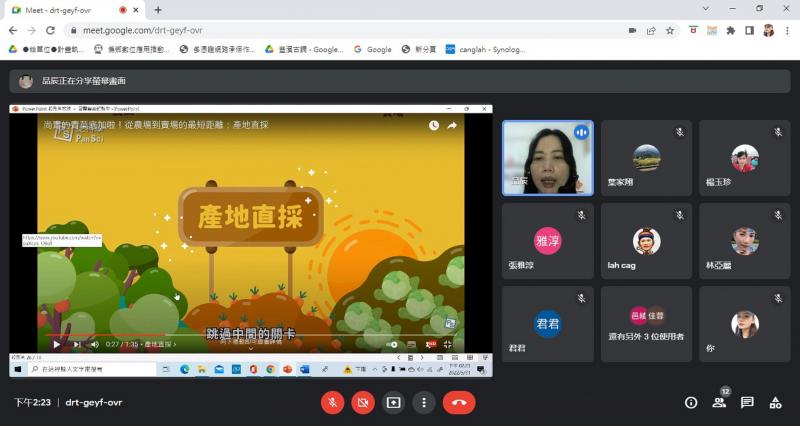The image size is (800, 426).
Task: Click the 產地直採 chapter label in player
Action: [x=160, y=344]
